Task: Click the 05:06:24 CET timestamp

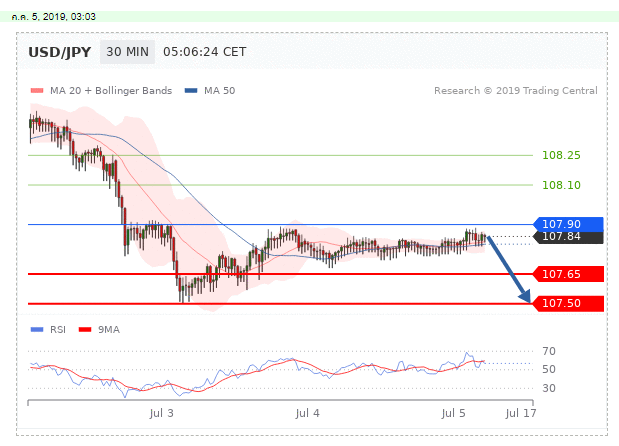Action: click(x=204, y=52)
